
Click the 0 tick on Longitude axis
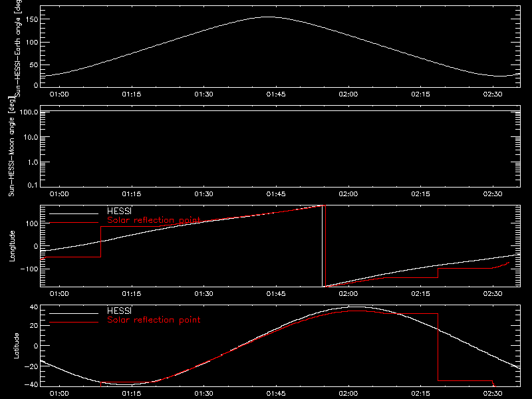tap(37, 246)
